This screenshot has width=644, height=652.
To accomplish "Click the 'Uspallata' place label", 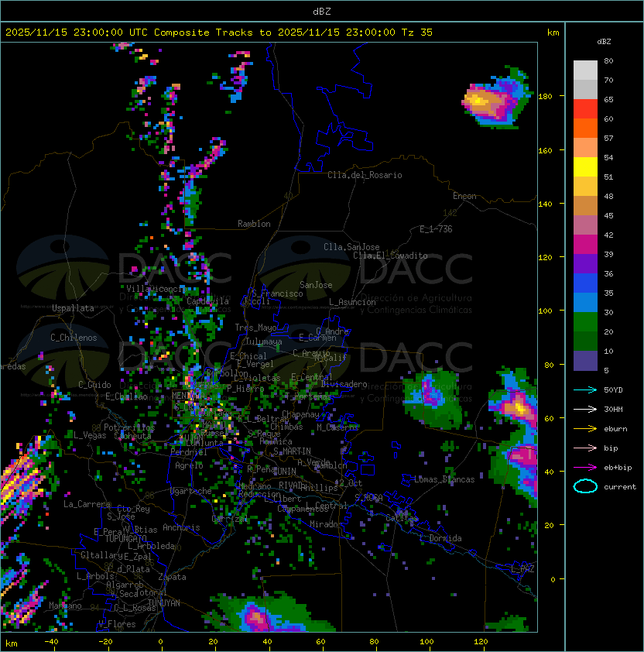I will pos(73,308).
